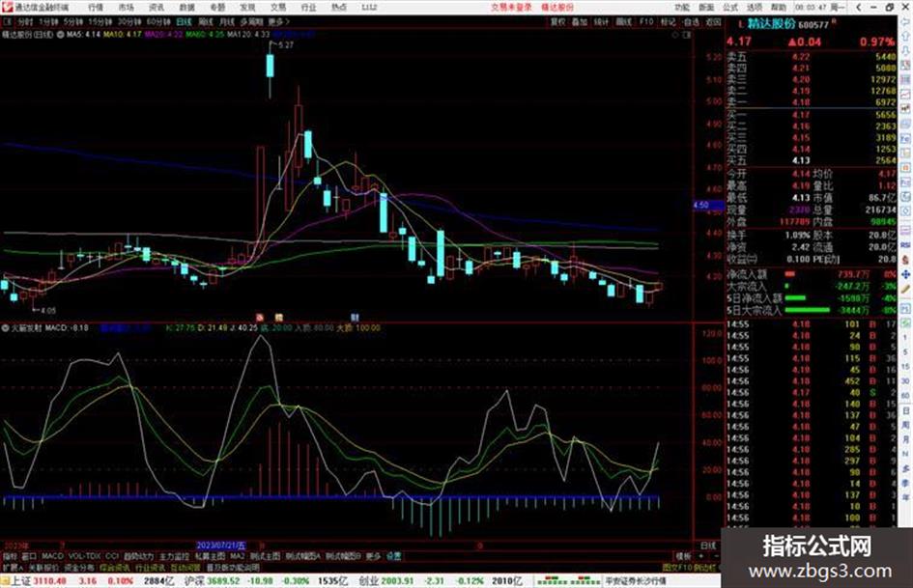This screenshot has height=588, width=913.
Task: Click the 5日大宗流入 green bar
Action: (x=808, y=310)
